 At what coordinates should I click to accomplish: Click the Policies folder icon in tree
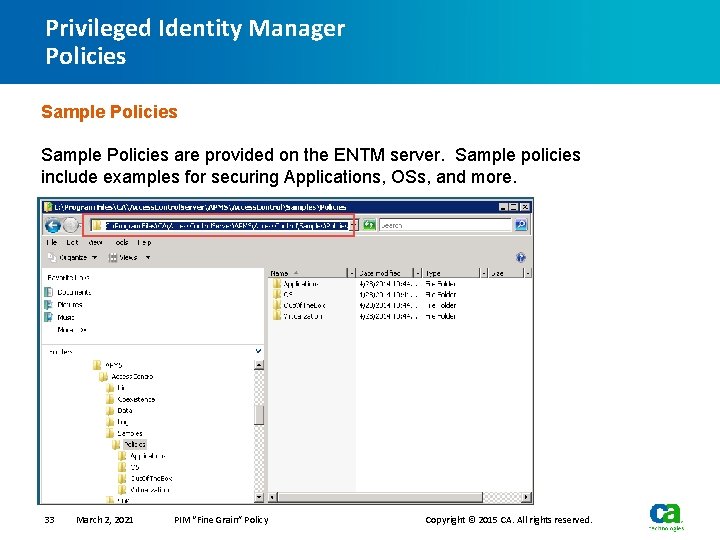(116, 444)
